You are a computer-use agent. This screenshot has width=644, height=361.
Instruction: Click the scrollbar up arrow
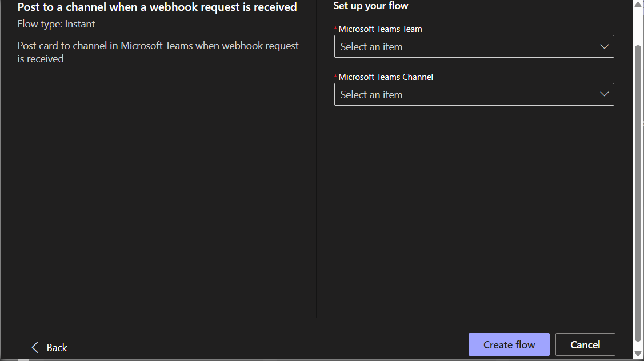pyautogui.click(x=638, y=5)
